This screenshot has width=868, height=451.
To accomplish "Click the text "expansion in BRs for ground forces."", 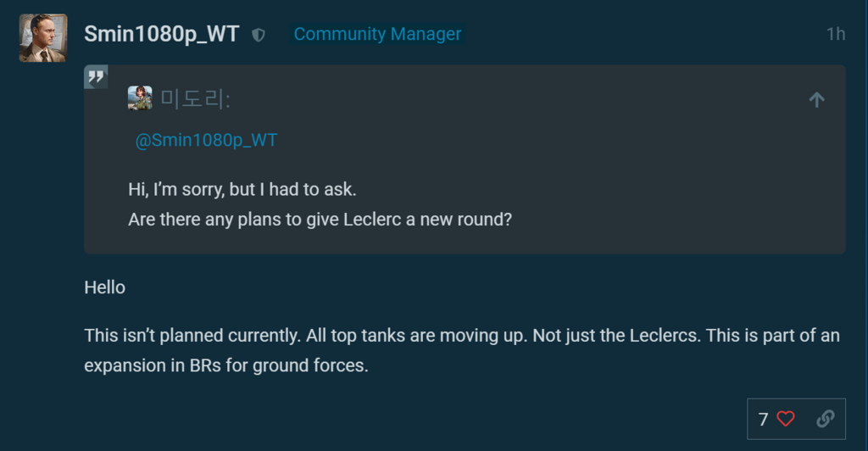I will 226,366.
